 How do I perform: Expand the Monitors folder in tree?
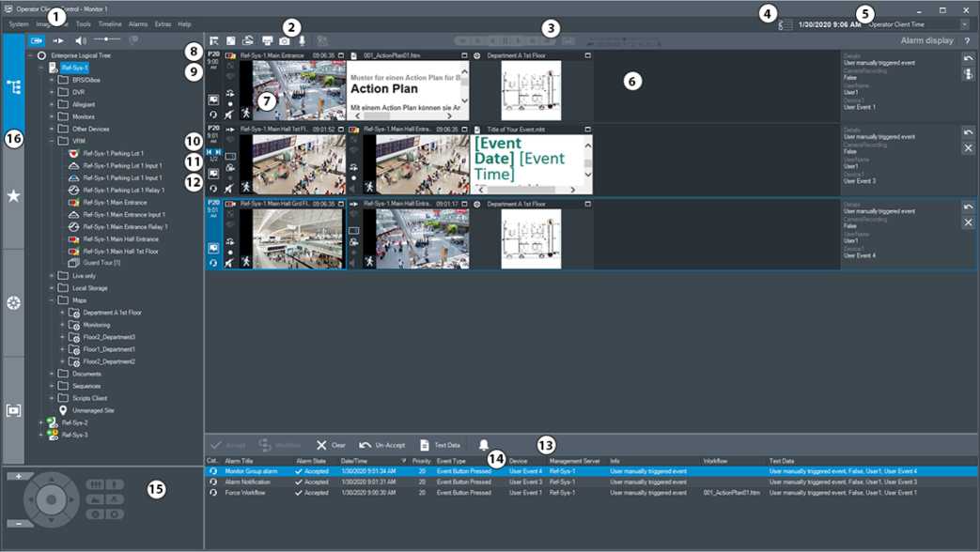coord(53,116)
